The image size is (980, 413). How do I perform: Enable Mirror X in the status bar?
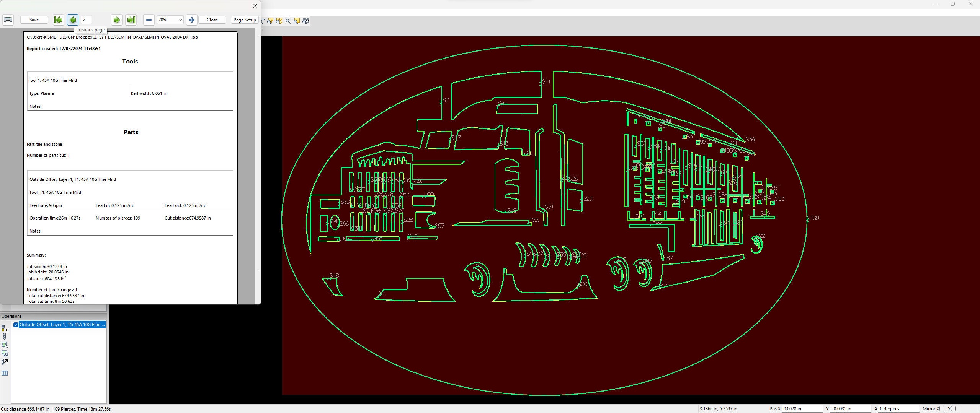942,409
